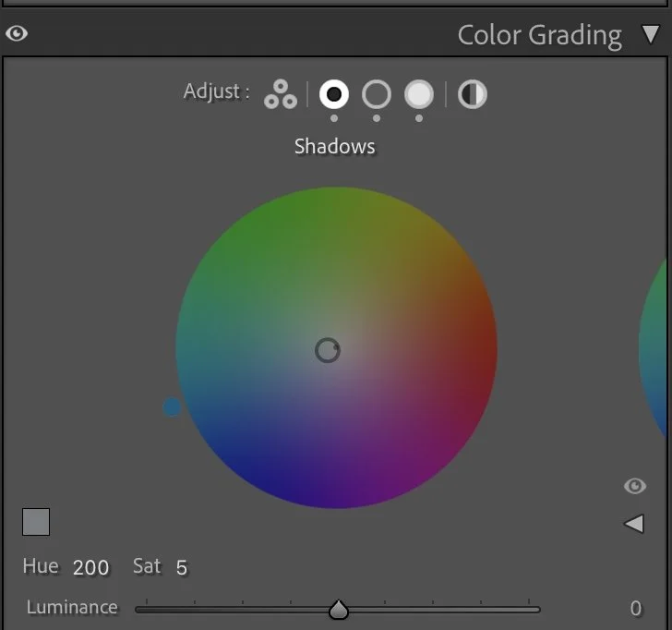Click the indicator dot under Highlights icon
Viewport: 672px width, 630px height.
point(419,118)
